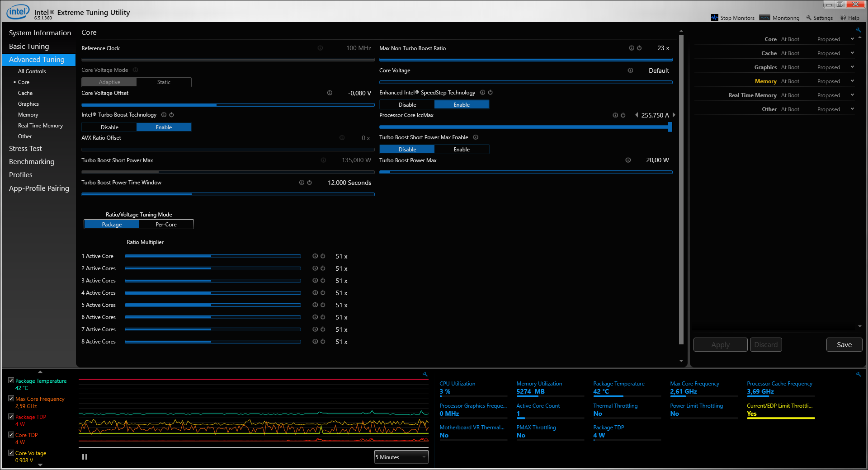Image resolution: width=868 pixels, height=470 pixels.
Task: Open wrench icon in monitor values panel
Action: tap(858, 374)
